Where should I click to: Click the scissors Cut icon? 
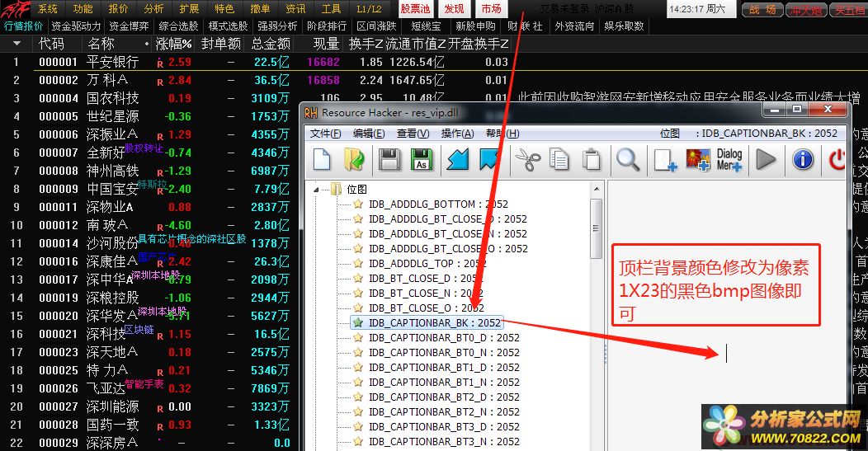[x=527, y=160]
